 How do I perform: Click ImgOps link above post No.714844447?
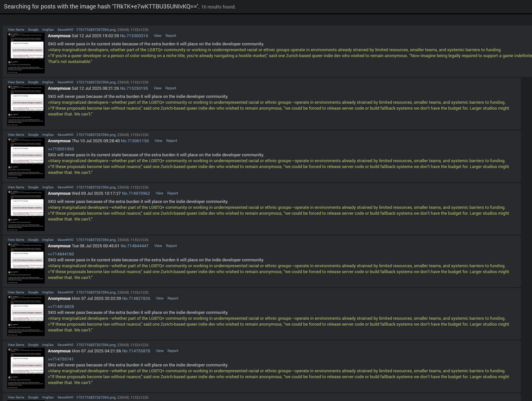click(48, 240)
